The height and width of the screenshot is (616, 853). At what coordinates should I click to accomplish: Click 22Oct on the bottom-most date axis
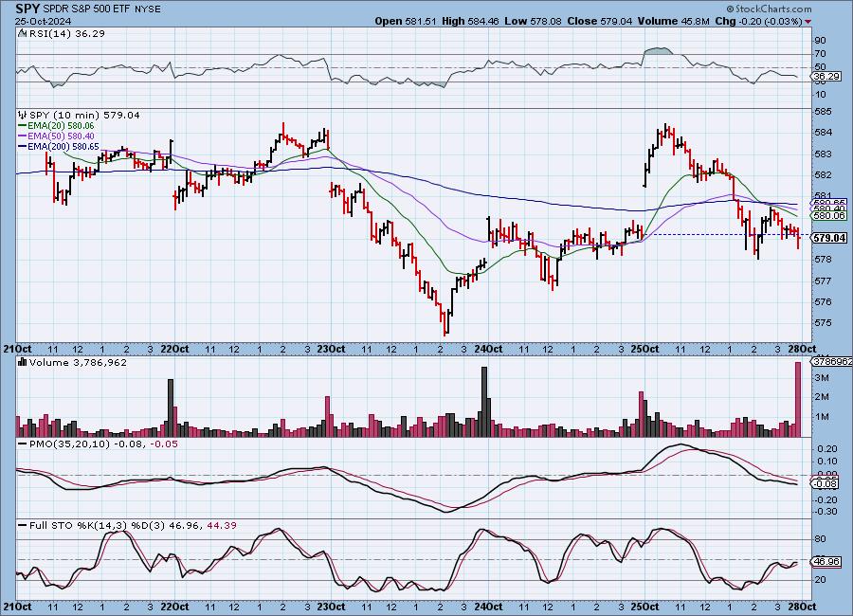click(x=175, y=607)
